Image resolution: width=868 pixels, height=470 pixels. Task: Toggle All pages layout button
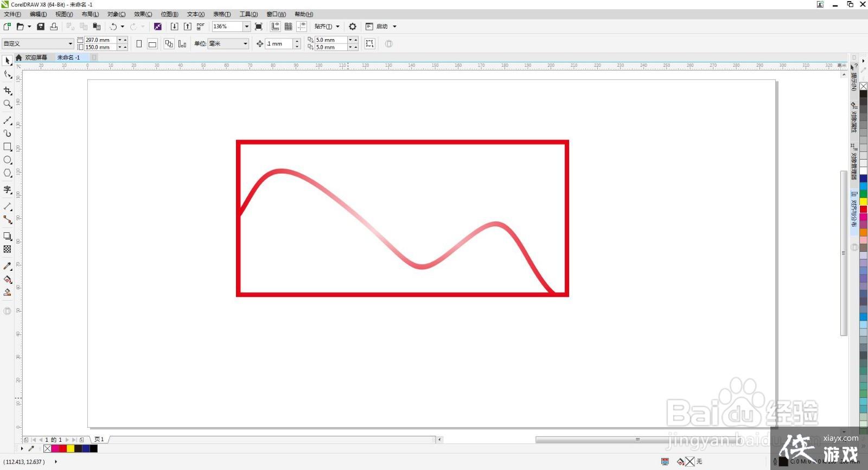[x=169, y=43]
